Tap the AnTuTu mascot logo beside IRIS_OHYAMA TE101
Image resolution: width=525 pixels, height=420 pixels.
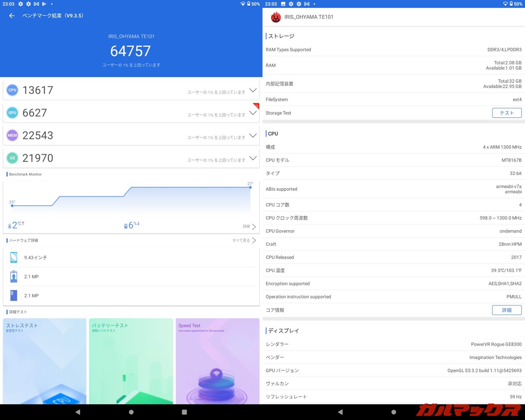coord(276,17)
